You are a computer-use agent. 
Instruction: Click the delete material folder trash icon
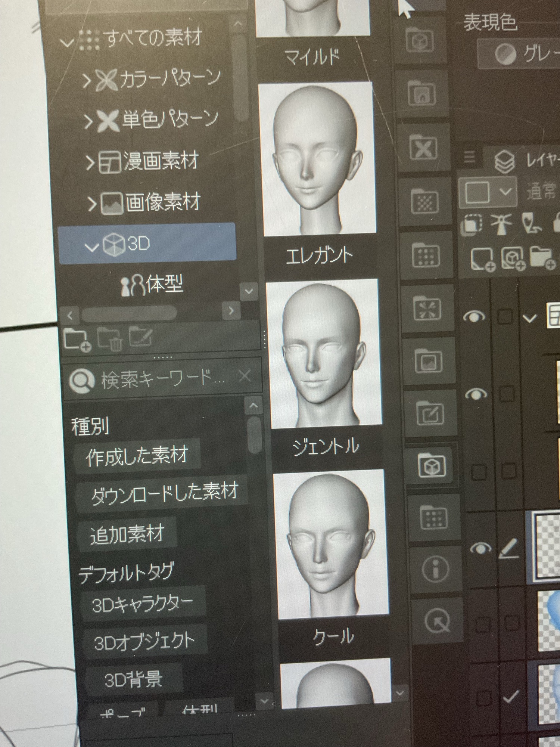[x=110, y=339]
